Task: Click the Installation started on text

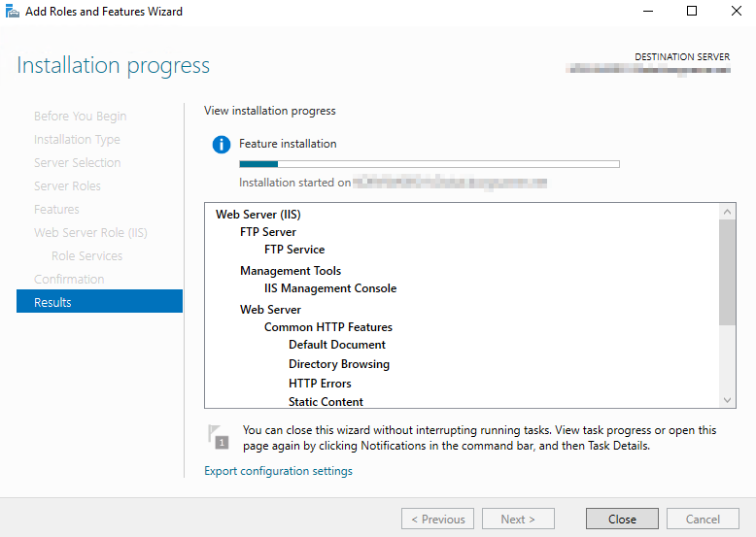Action: pyautogui.click(x=294, y=183)
